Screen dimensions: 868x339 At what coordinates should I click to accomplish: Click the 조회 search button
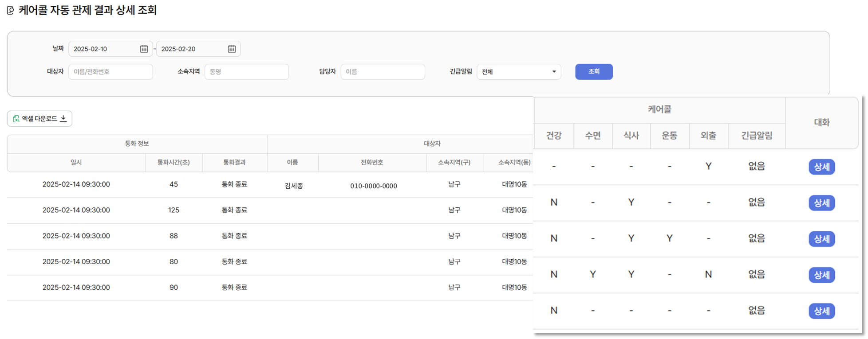point(594,72)
